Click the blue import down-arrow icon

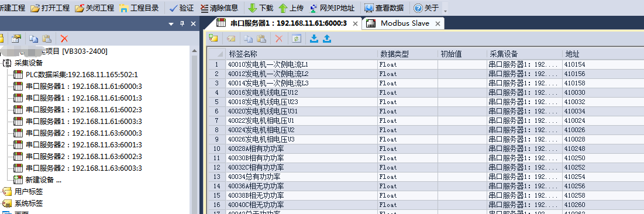tap(314, 39)
